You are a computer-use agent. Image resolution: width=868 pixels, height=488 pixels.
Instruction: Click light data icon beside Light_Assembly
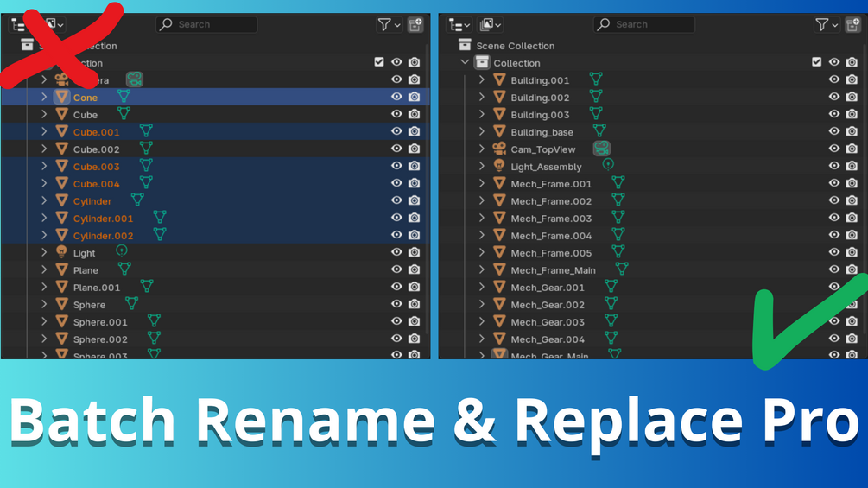click(x=608, y=165)
